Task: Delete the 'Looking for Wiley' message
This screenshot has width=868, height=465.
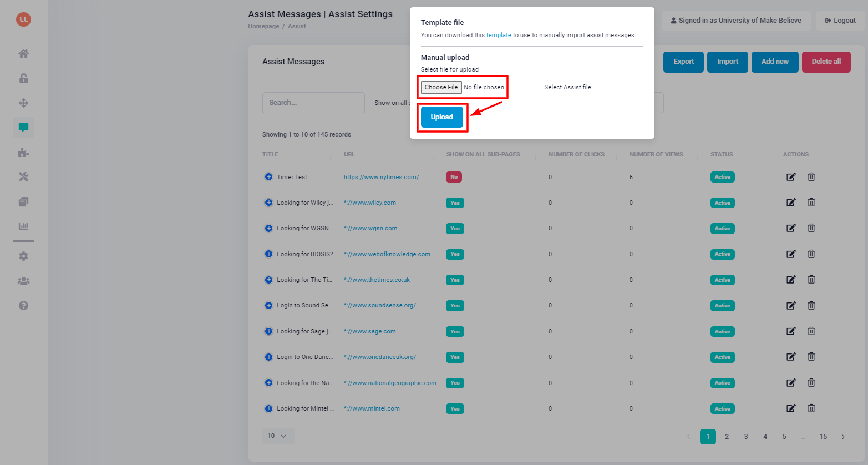Action: tap(811, 202)
